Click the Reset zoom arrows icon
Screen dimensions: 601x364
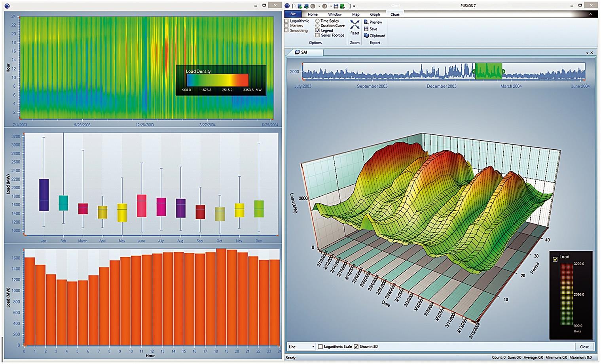(x=355, y=25)
